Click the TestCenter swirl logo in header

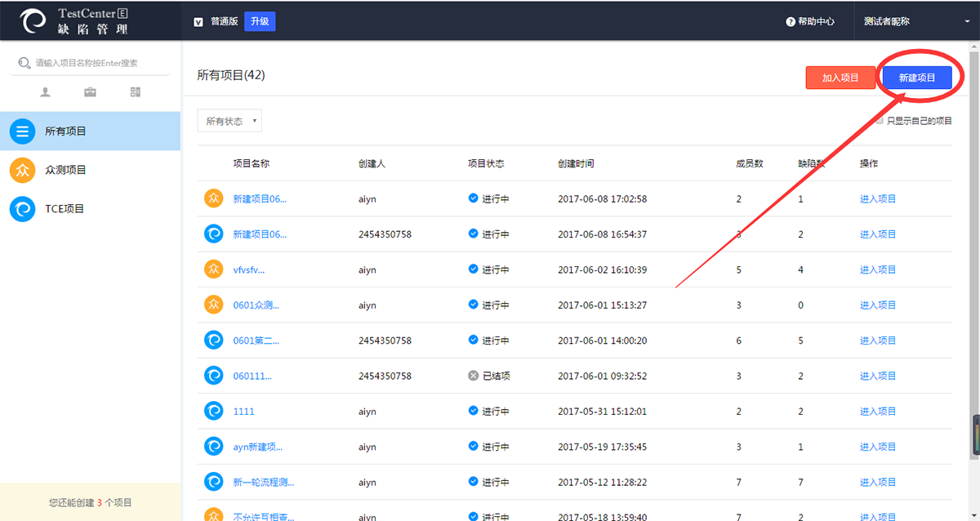33,21
